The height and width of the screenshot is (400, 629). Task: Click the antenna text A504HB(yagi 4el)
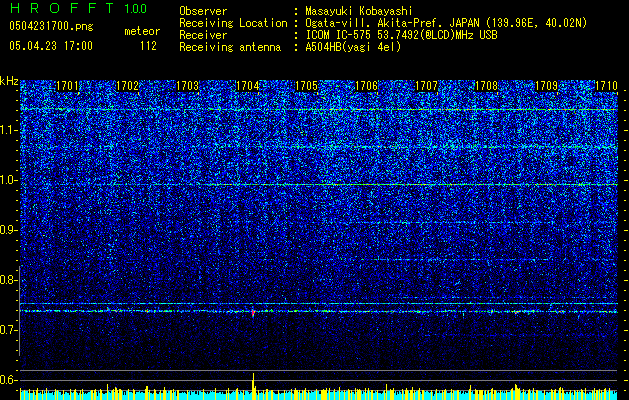click(353, 47)
